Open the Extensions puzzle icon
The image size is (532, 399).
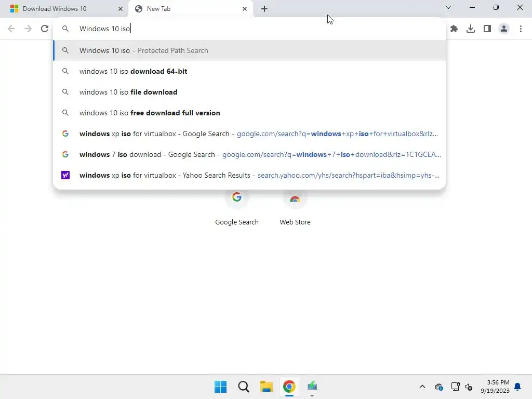454,29
